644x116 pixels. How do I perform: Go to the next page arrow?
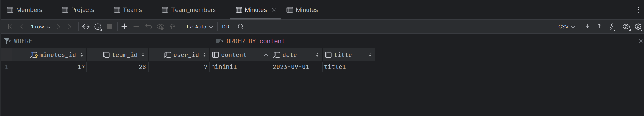pyautogui.click(x=59, y=27)
